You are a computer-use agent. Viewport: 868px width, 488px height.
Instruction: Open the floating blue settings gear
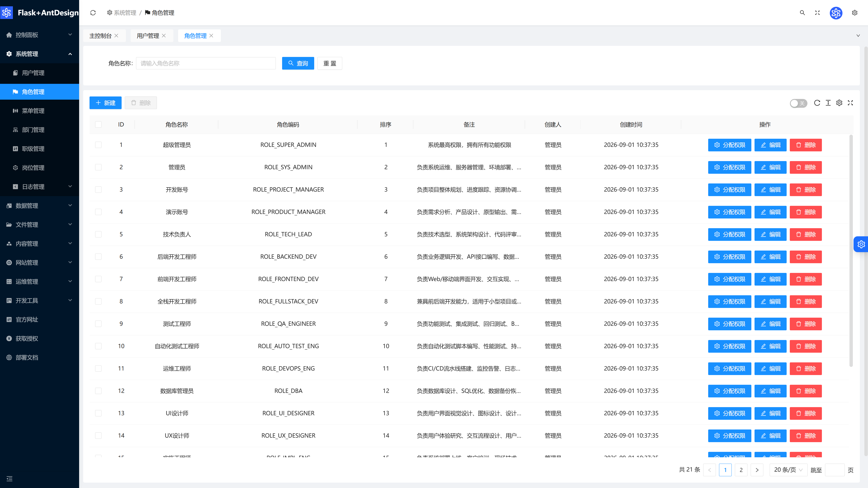point(861,244)
